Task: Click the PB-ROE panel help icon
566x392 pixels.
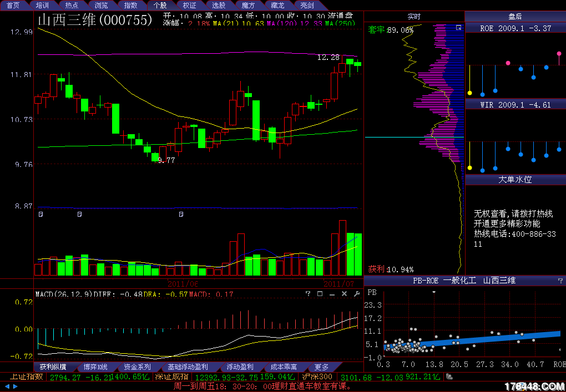Action: 560,281
